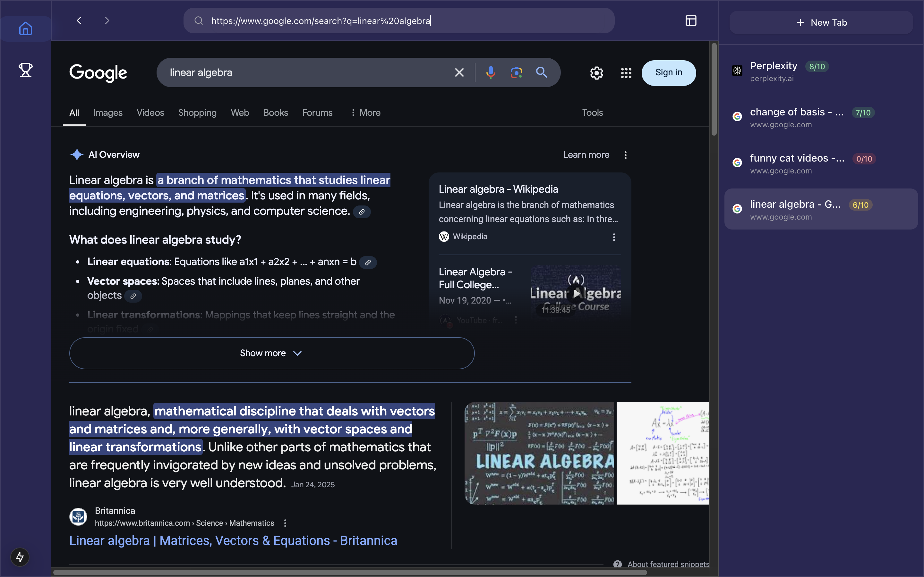The height and width of the screenshot is (577, 924).
Task: Open Google Lens camera search
Action: (x=516, y=72)
